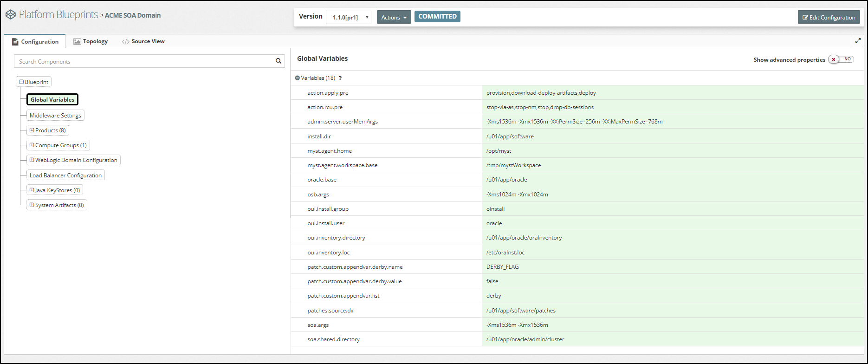The width and height of the screenshot is (868, 364).
Task: Click the COMMITTED status badge
Action: [437, 17]
